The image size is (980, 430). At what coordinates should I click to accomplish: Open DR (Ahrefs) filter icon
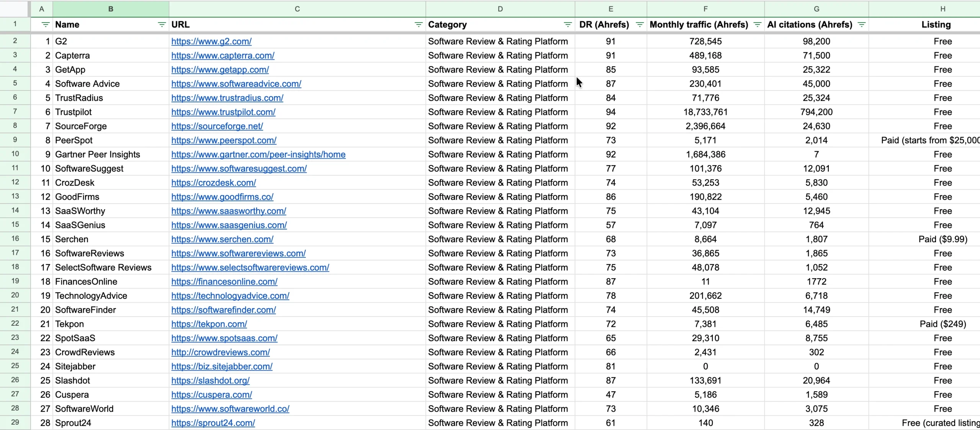[639, 25]
